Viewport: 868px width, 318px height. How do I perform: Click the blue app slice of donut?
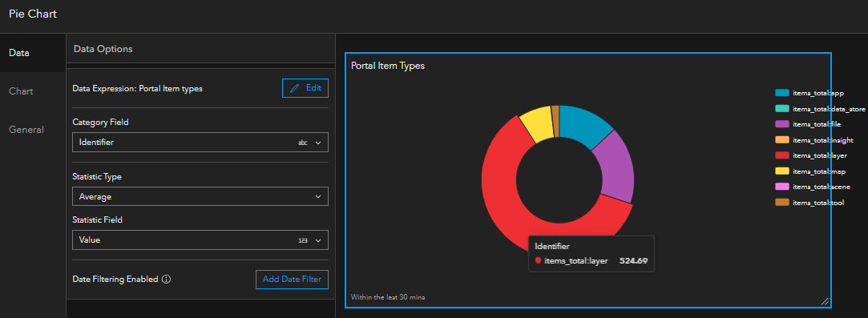pos(582,126)
